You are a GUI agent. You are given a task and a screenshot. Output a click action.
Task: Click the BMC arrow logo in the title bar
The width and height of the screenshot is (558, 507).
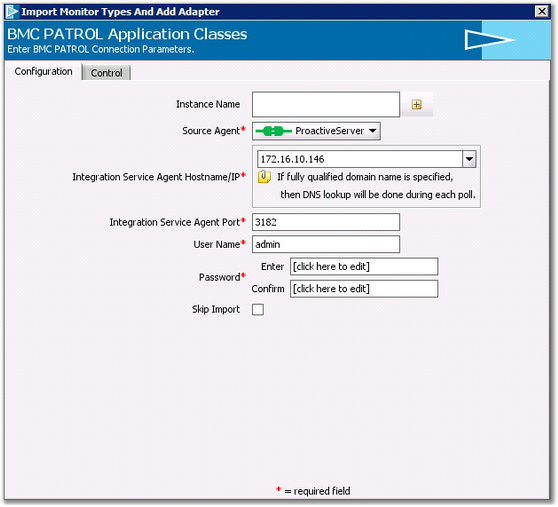coord(12,12)
